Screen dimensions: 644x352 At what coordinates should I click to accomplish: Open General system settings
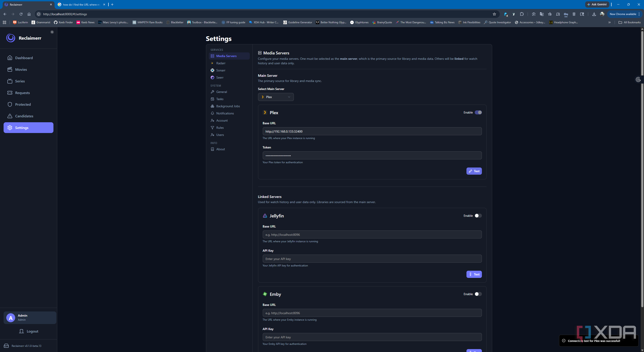[x=229, y=92]
